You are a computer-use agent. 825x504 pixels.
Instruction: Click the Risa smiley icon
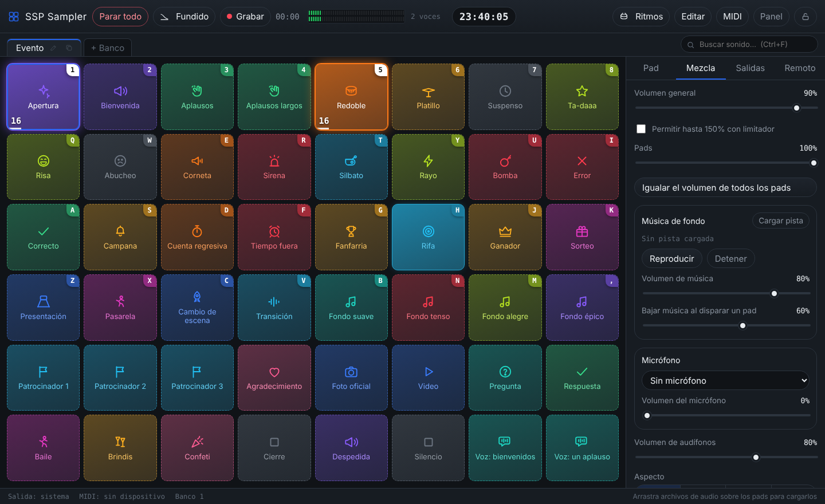tap(44, 161)
